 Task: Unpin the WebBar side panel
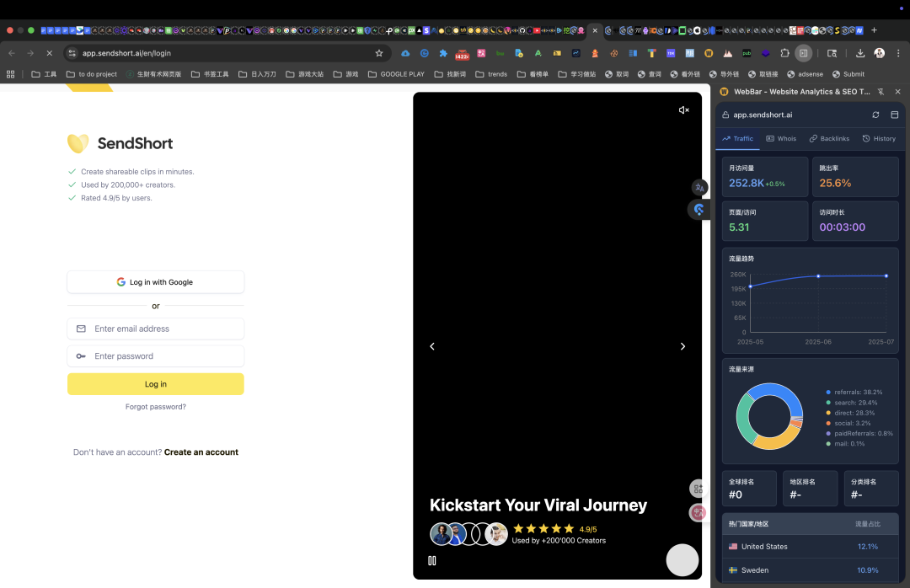(x=881, y=92)
